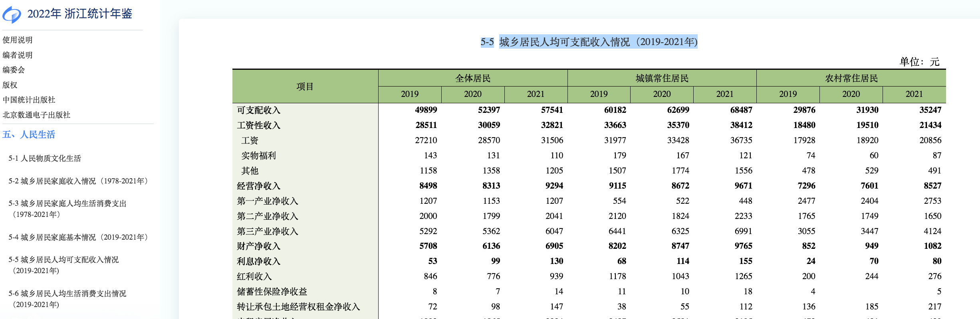Click the 利息净收入 row label
Screen dimensions: 980x319
[x=259, y=261]
